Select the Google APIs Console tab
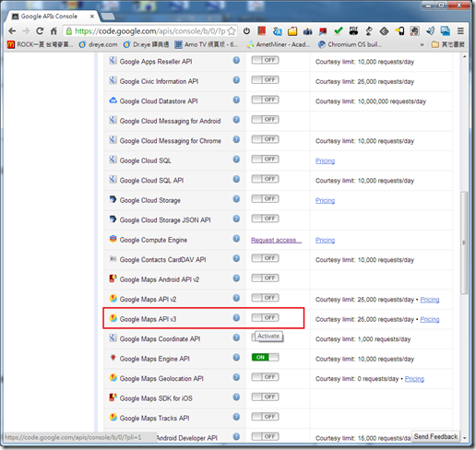Image resolution: width=476 pixels, height=450 pixels. coord(53,17)
